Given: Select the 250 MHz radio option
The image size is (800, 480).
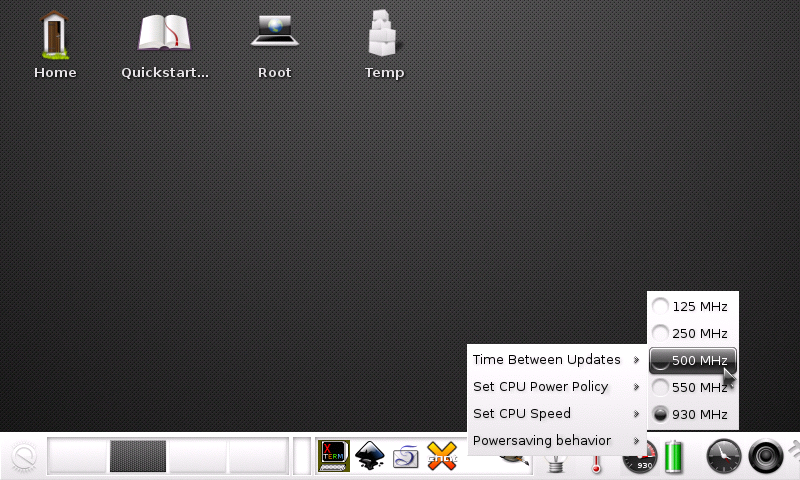Looking at the screenshot, I should tap(692, 333).
